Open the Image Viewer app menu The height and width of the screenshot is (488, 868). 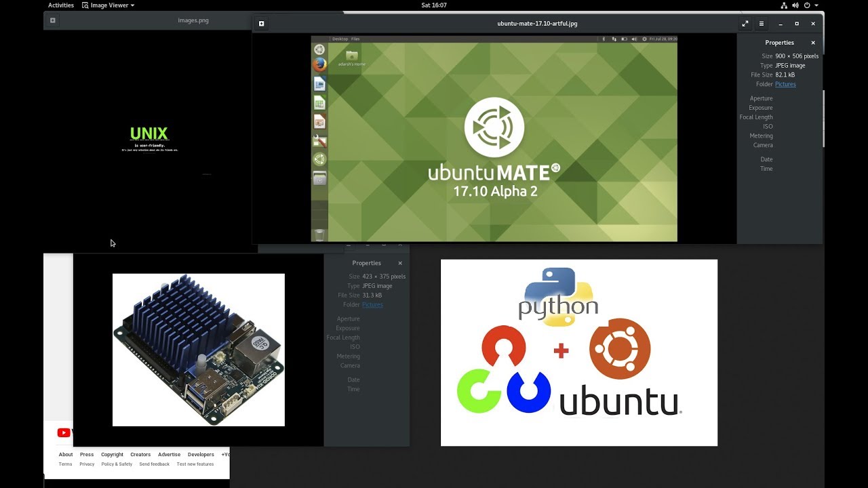[108, 5]
